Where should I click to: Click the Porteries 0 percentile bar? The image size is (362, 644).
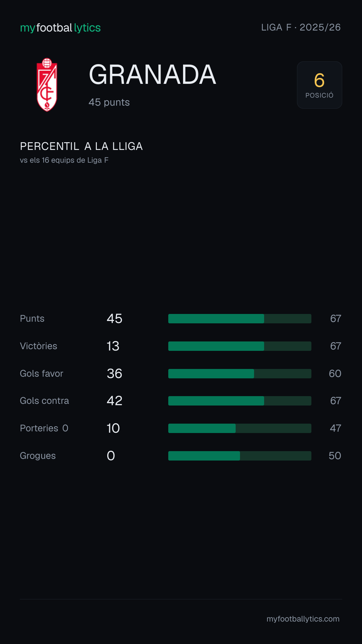(240, 428)
